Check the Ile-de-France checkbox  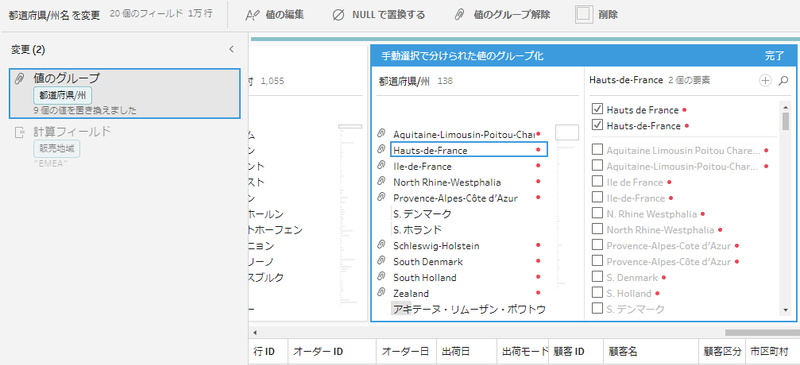pyautogui.click(x=597, y=198)
